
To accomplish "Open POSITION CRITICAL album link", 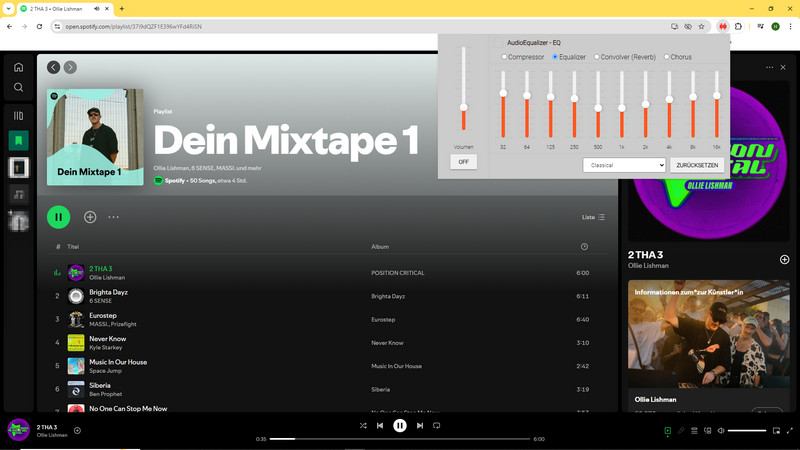I will coord(397,273).
